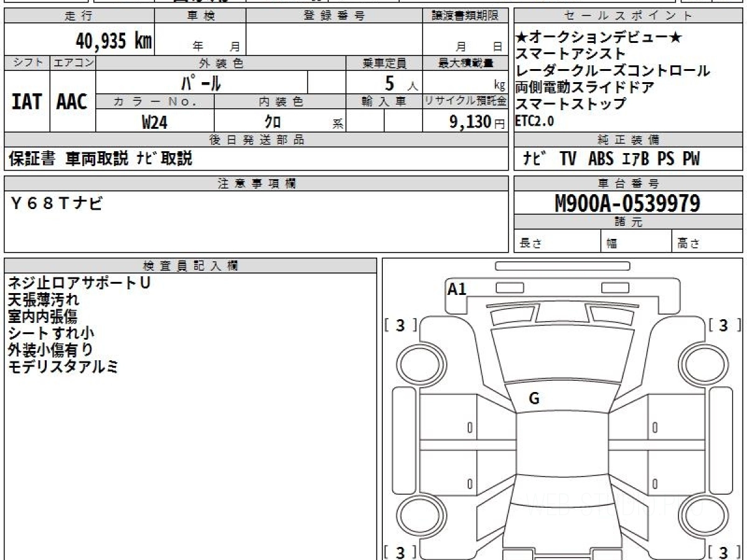Select the G mark on the windshield
The height and width of the screenshot is (560, 747).
coord(533,399)
